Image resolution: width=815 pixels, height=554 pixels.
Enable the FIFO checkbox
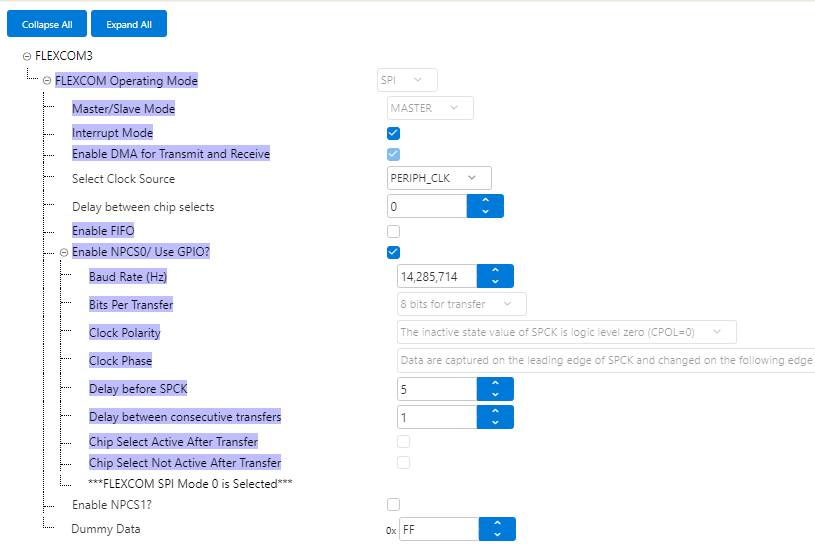tap(393, 231)
